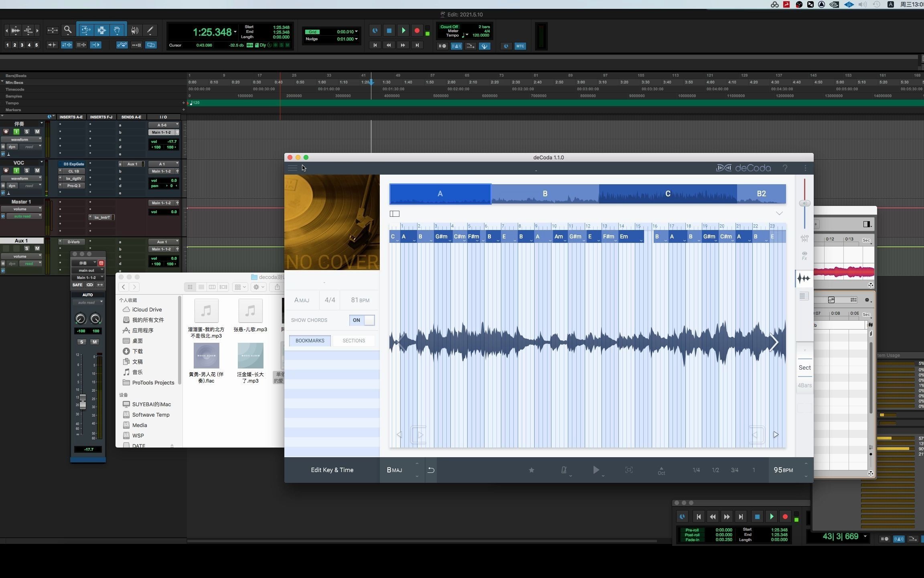Toggle the MTС button in Pro Tools

coord(521,45)
